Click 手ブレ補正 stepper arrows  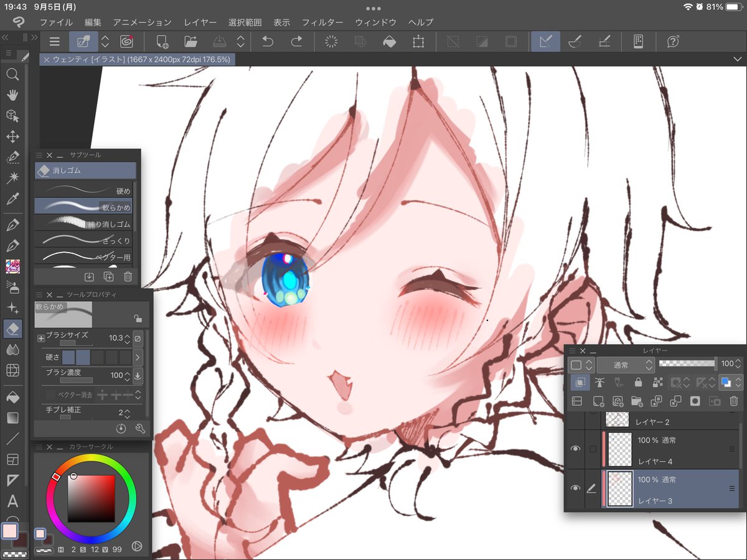tap(127, 413)
